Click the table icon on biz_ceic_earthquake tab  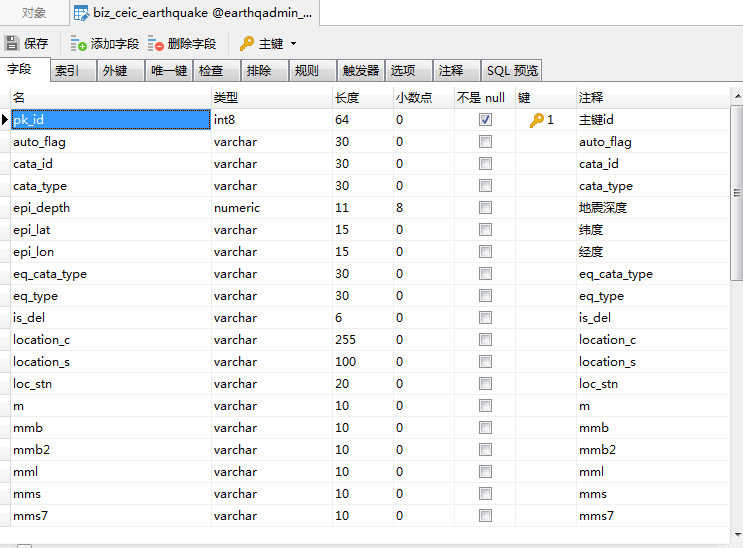pyautogui.click(x=81, y=13)
